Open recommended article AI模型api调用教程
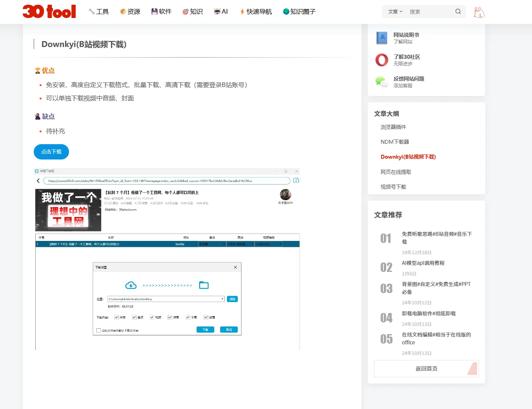This screenshot has height=409, width=532. (x=423, y=263)
